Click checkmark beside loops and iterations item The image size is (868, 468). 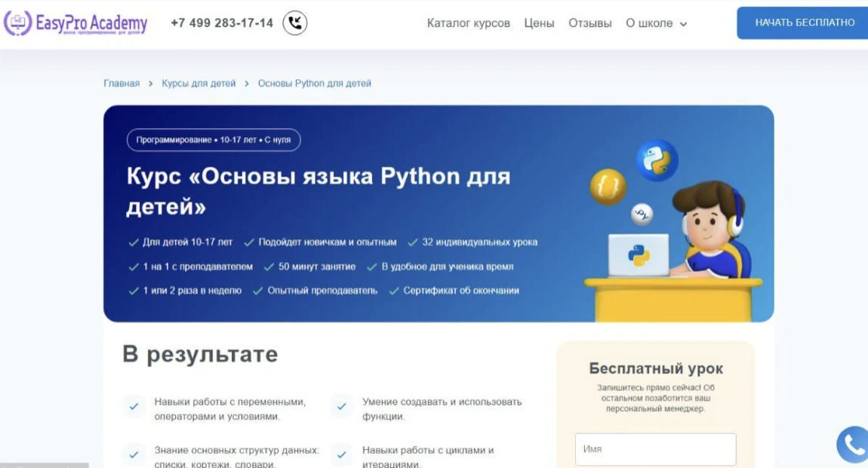pos(342,454)
